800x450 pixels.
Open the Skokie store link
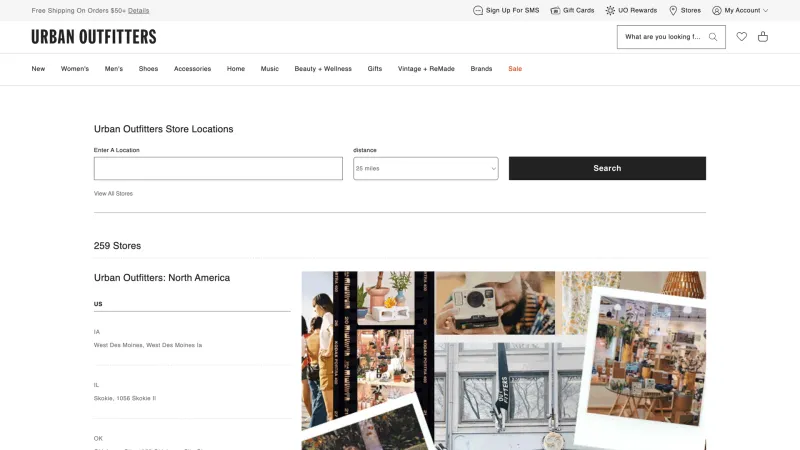(125, 398)
